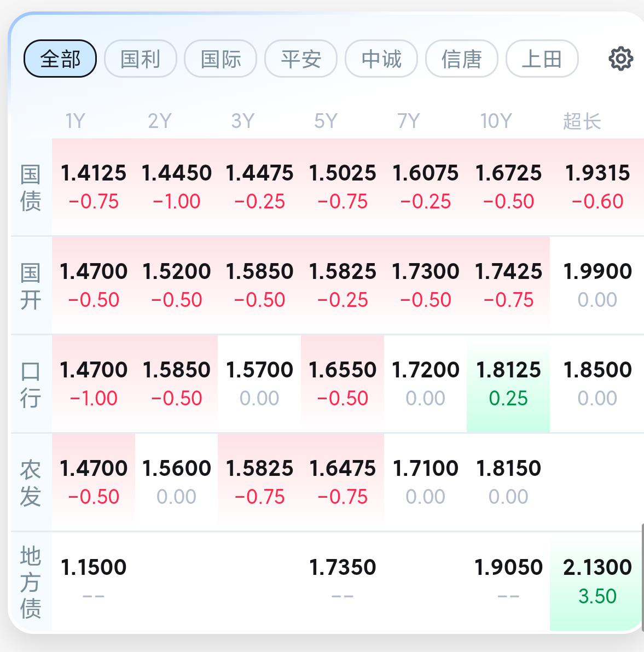Select the 国开 超长 cell 1.9900
Viewport: 644px width, 652px height.
click(597, 286)
